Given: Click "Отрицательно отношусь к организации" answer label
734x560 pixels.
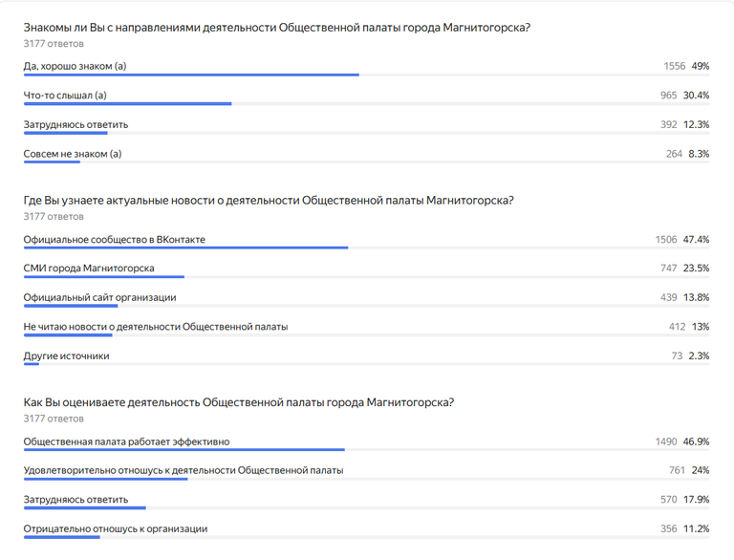Looking at the screenshot, I should coord(116,528).
